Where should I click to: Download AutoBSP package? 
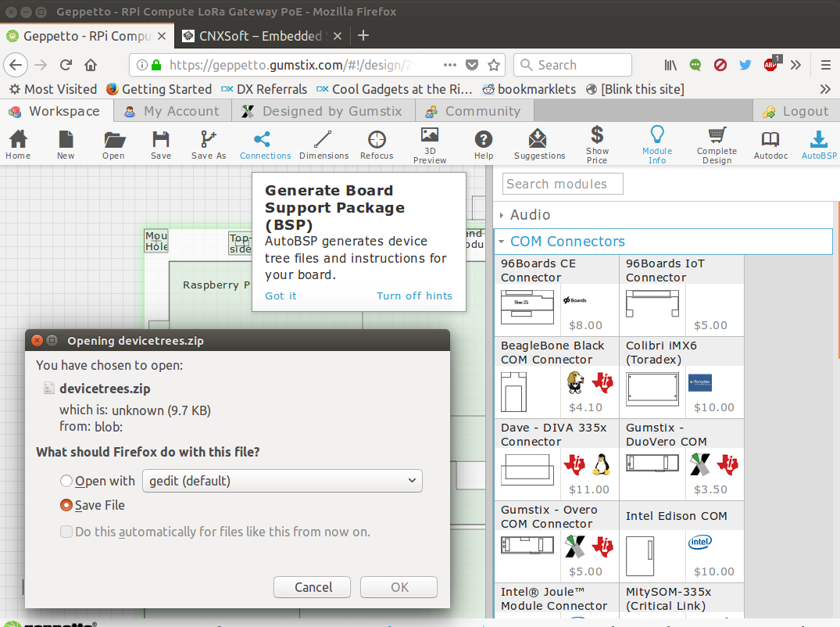click(x=819, y=145)
